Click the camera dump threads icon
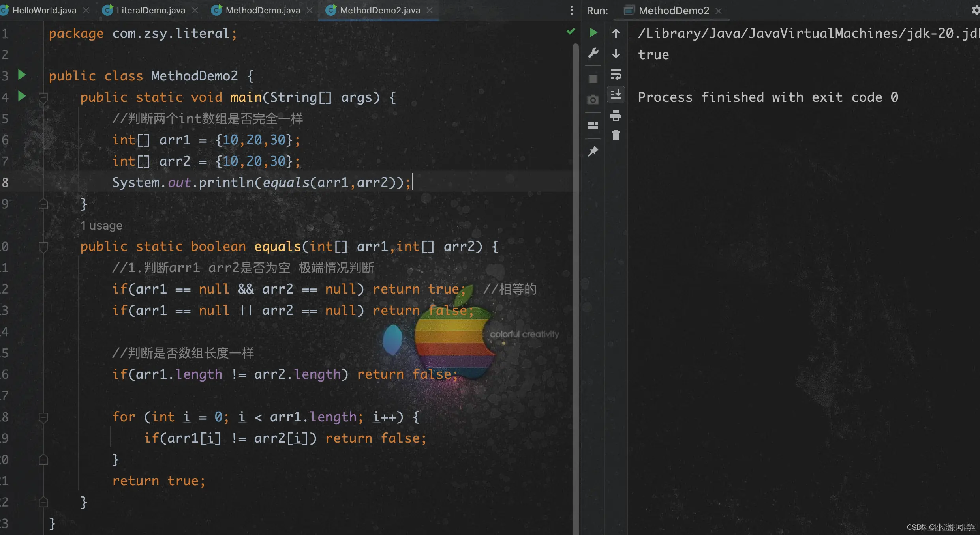Screen dimensions: 980x535 [593, 100]
